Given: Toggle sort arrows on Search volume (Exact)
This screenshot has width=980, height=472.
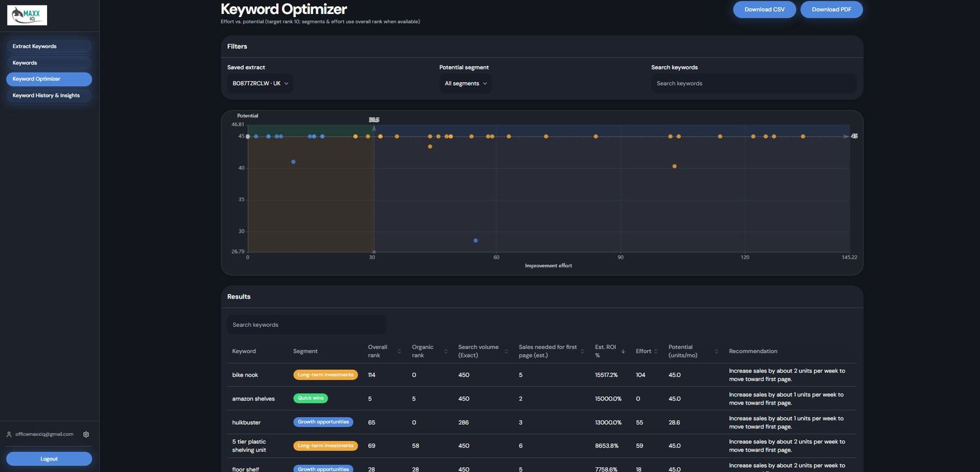Looking at the screenshot, I should point(506,351).
